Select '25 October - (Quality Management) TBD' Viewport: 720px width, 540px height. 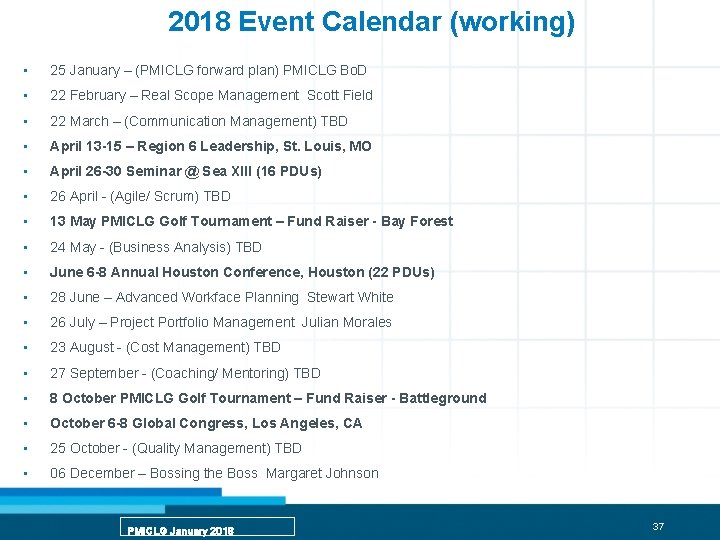[175, 448]
